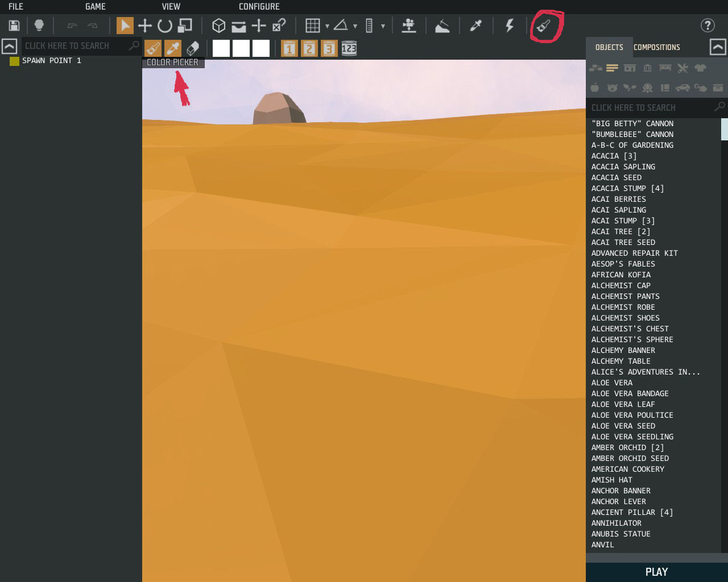The image size is (728, 582).
Task: Pick the middle white color swatch
Action: pos(241,48)
